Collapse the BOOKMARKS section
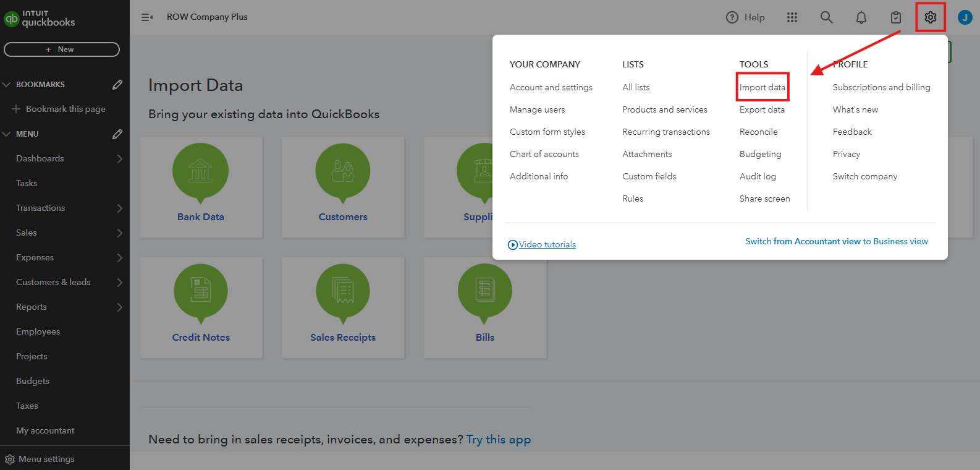The height and width of the screenshot is (470, 980). pyautogui.click(x=7, y=85)
